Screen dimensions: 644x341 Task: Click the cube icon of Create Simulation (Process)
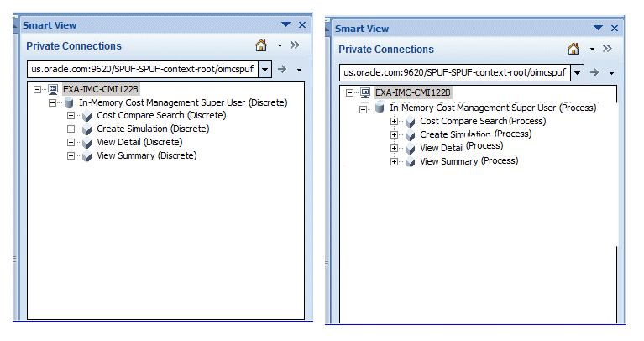click(411, 135)
